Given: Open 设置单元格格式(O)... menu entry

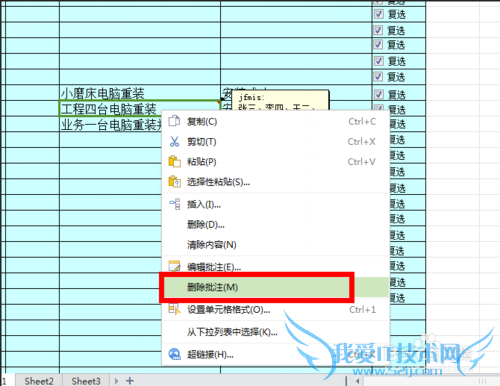Looking at the screenshot, I should click(276, 310).
